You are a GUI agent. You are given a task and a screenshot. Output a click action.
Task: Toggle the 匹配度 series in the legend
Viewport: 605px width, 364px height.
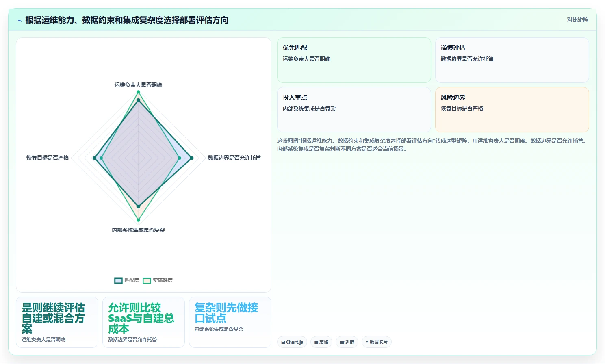pos(127,280)
